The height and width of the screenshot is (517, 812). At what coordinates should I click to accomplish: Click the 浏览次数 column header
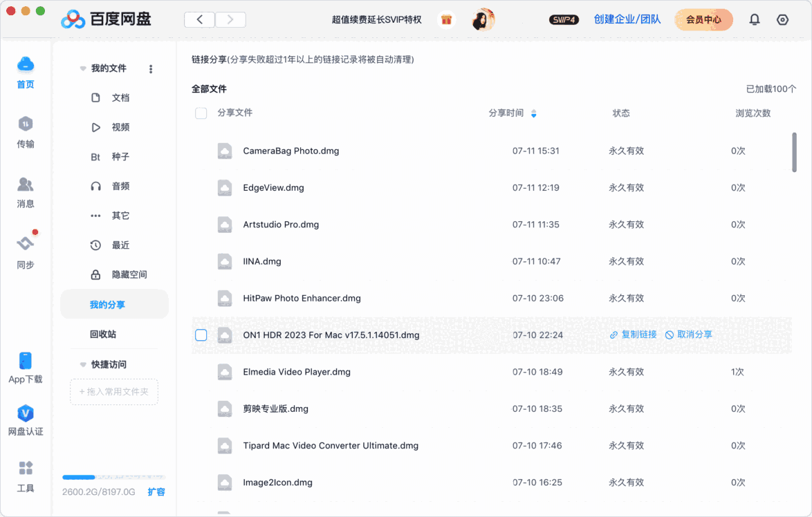tap(753, 113)
